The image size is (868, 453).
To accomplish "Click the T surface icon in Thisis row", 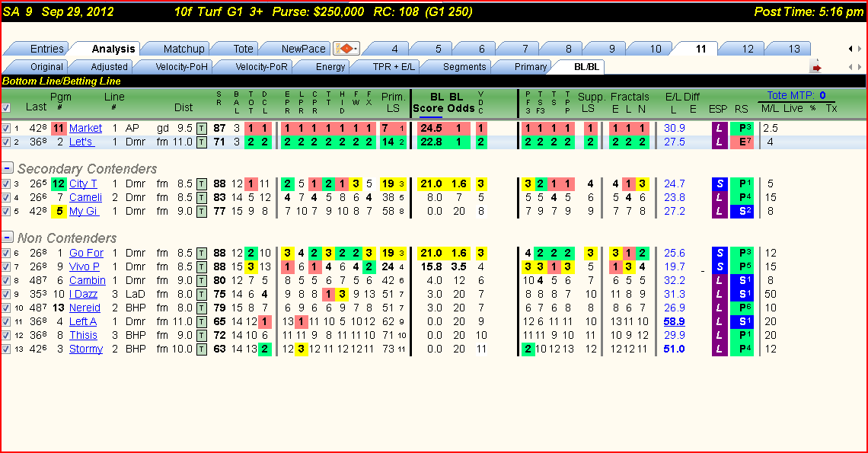I will coord(202,336).
